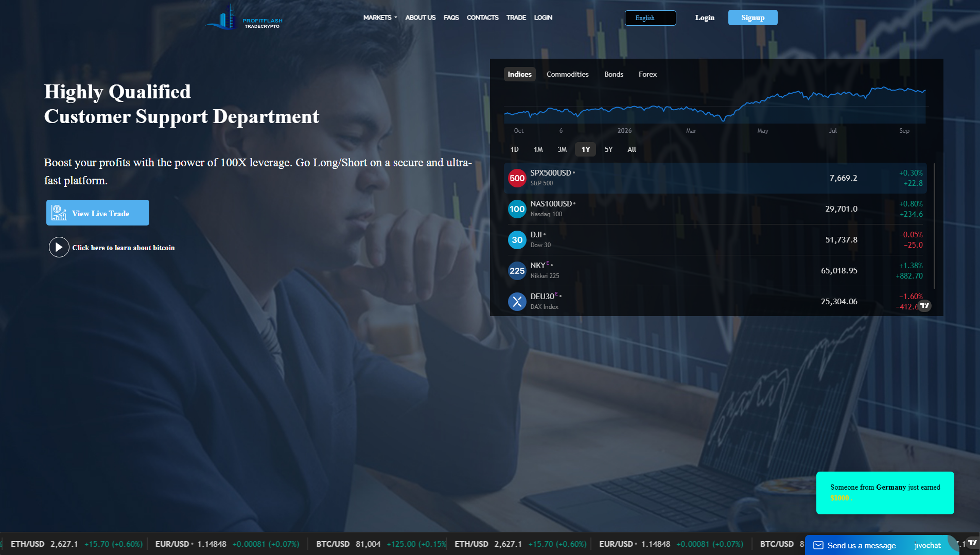Screen dimensions: 980x555
Task: Select the DJI Dow 30 row
Action: coord(715,240)
